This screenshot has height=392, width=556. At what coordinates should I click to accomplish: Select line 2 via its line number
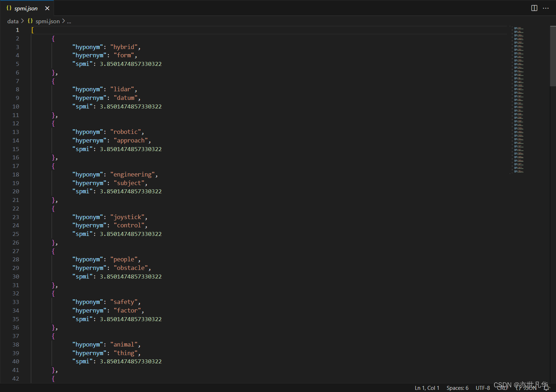pos(17,39)
